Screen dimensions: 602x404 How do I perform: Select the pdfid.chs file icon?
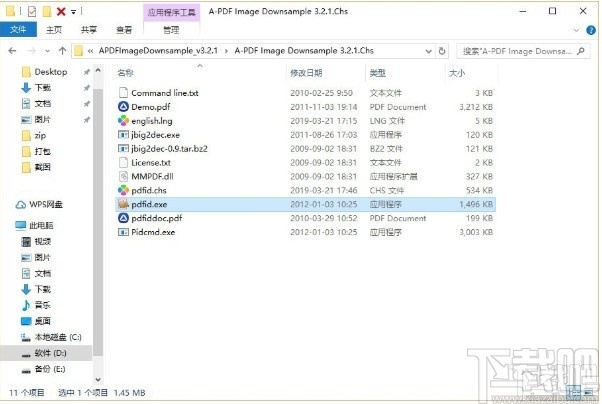123,190
